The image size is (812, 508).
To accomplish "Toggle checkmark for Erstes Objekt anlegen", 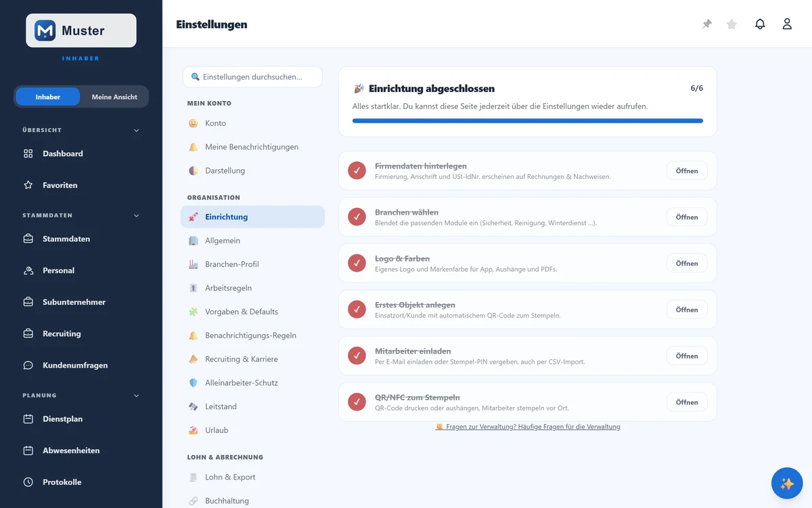I will pyautogui.click(x=357, y=310).
